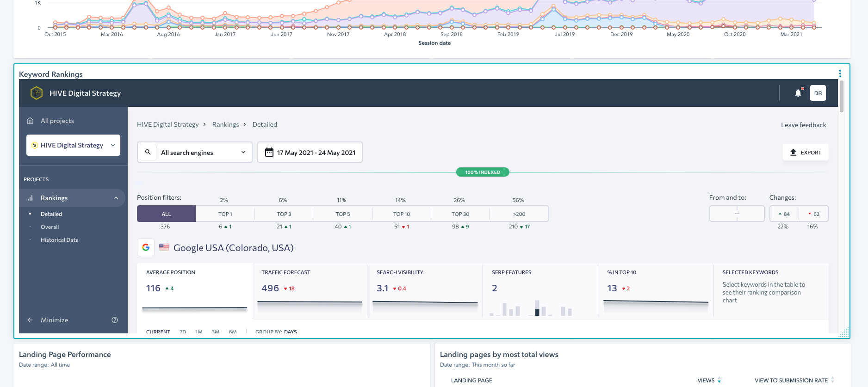The width and height of the screenshot is (868, 387).
Task: Select ALL position filter tab
Action: click(x=166, y=214)
